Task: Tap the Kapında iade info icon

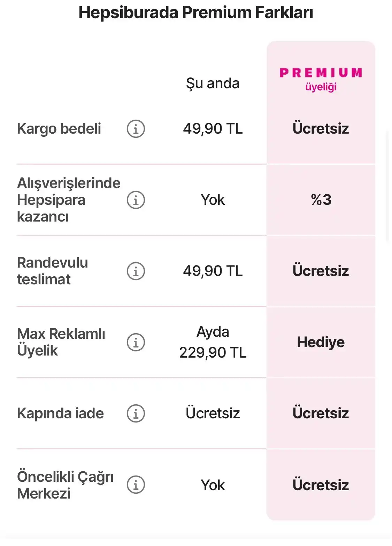Action: [x=136, y=413]
